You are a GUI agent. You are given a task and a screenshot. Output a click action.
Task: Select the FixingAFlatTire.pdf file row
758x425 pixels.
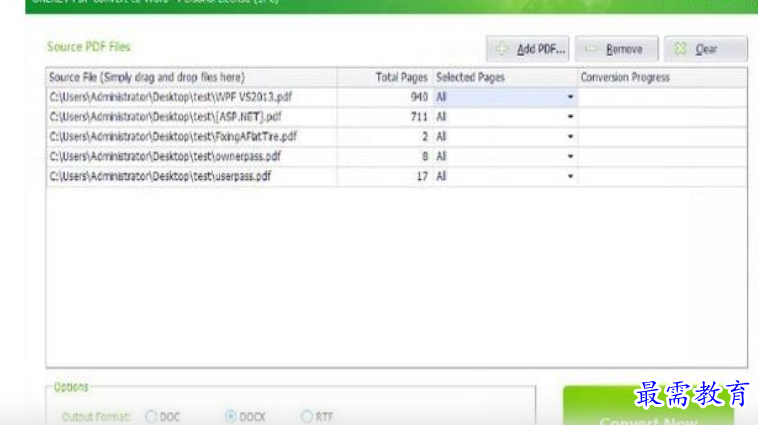click(396, 137)
